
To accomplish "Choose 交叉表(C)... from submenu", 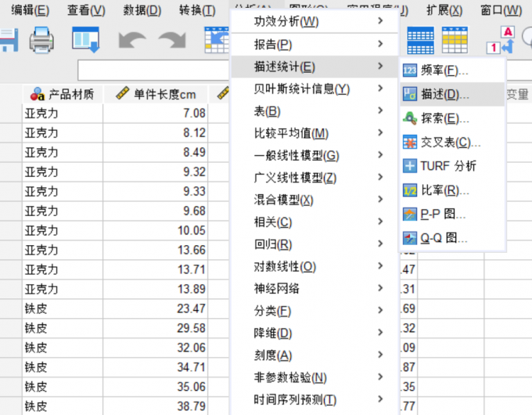I will 451,143.
